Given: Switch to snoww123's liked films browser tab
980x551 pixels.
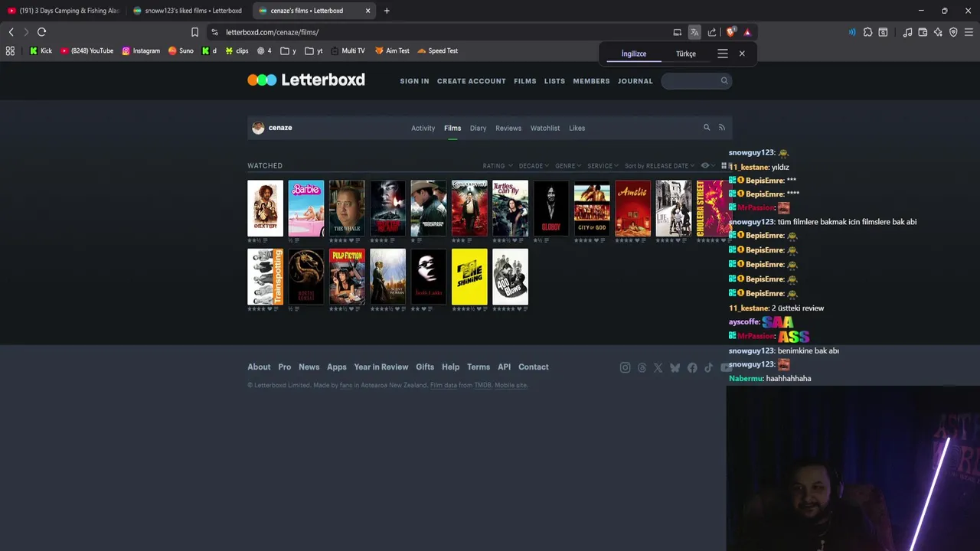Looking at the screenshot, I should pyautogui.click(x=188, y=11).
